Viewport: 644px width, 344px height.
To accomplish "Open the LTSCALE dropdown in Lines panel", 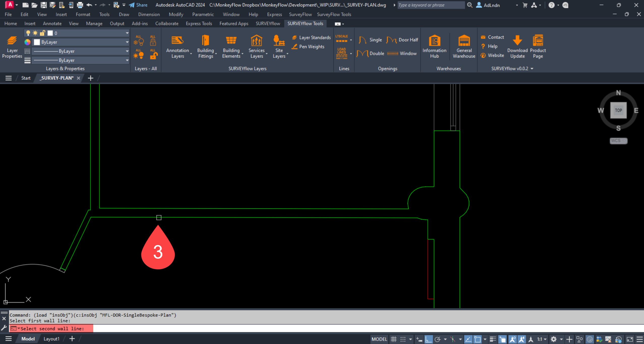I will pyautogui.click(x=351, y=40).
